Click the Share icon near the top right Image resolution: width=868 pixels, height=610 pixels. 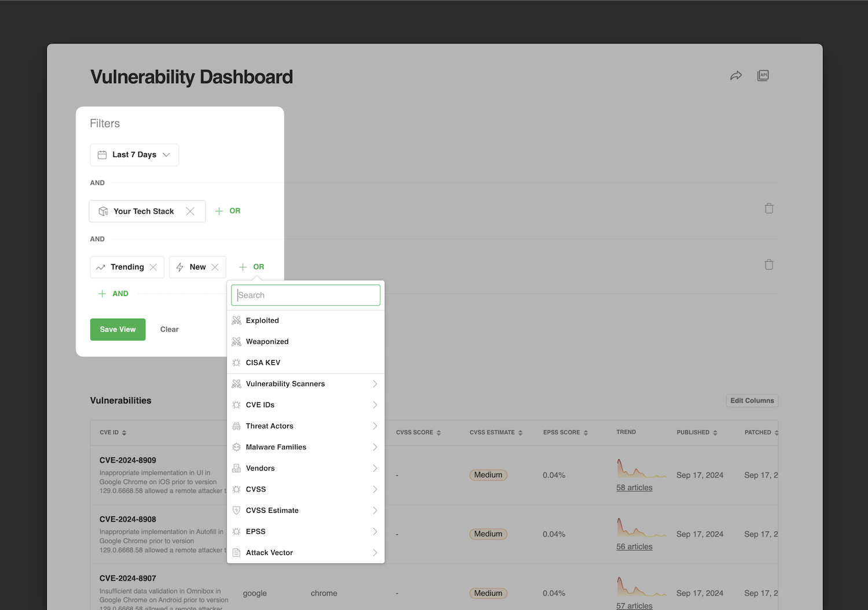(x=736, y=75)
